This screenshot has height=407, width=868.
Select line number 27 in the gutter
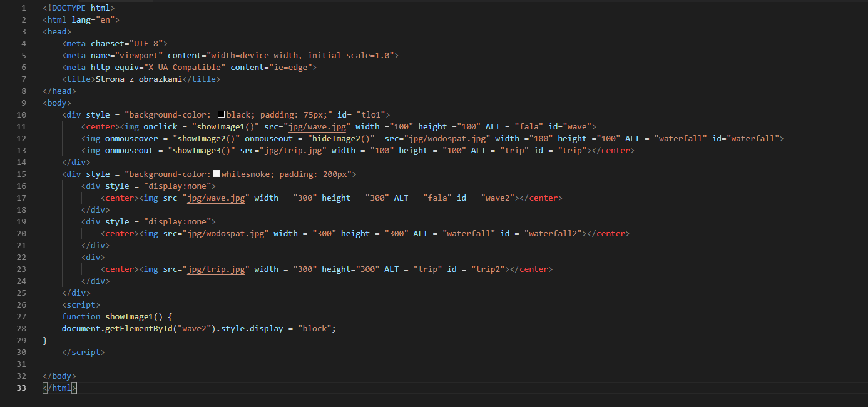21,316
